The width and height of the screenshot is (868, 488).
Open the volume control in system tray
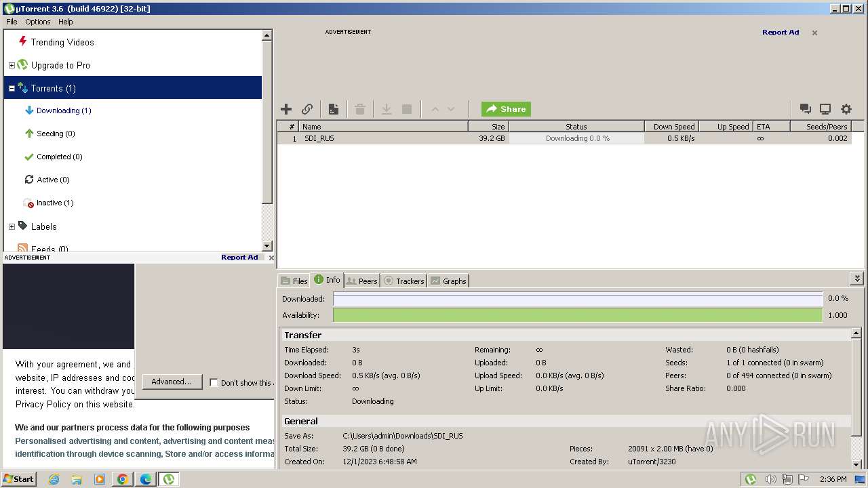[x=770, y=479]
